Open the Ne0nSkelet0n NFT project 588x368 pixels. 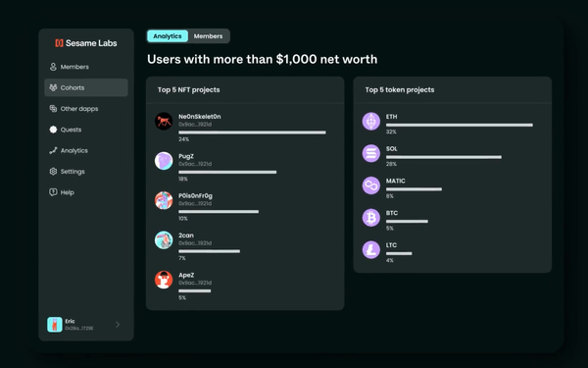pos(199,117)
